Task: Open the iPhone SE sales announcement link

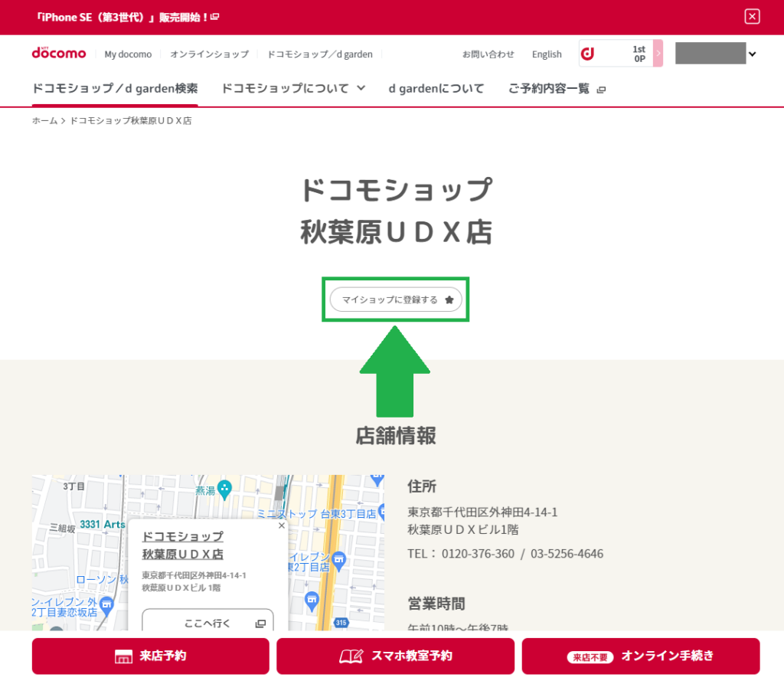Action: [x=128, y=17]
